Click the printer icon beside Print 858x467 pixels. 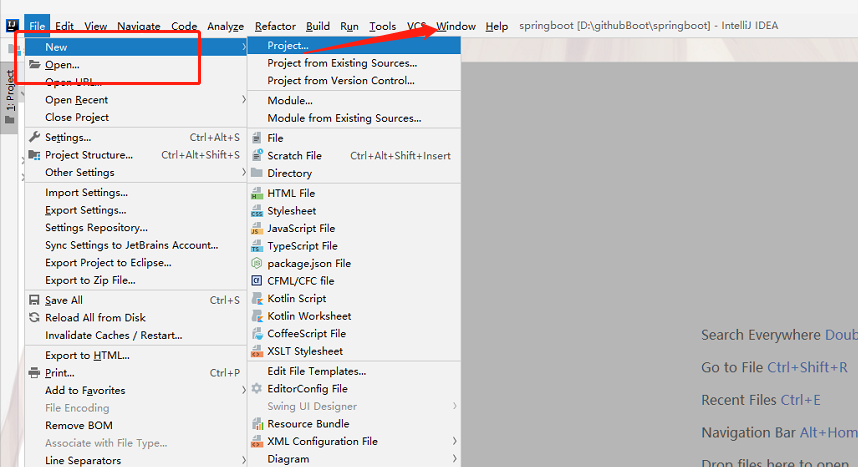34,373
